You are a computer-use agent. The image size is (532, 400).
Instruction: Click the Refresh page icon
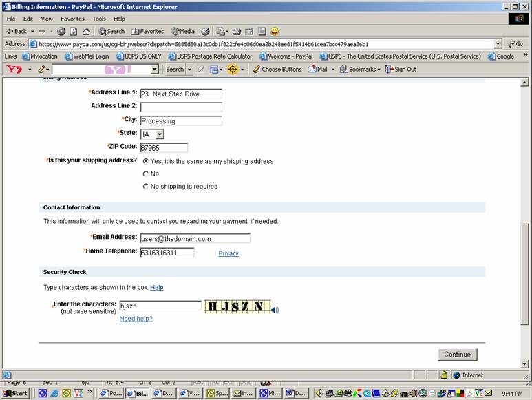click(x=74, y=32)
